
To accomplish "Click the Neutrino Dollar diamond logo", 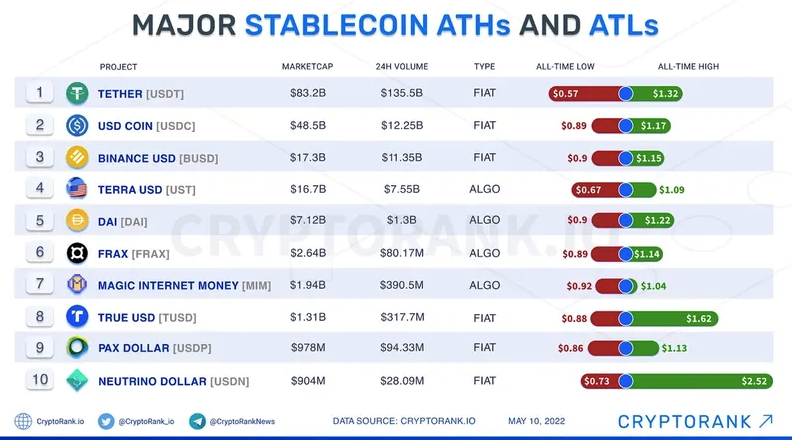I will [77, 380].
